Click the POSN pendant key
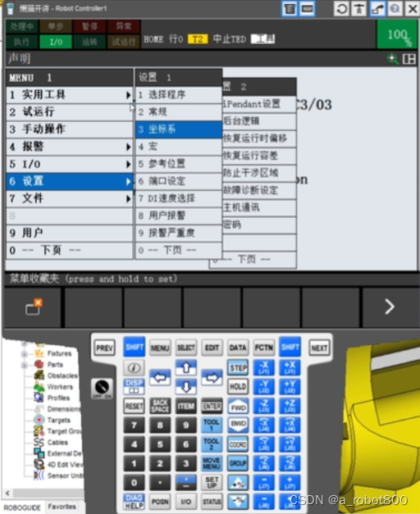This screenshot has height=514, width=420. pos(160,502)
